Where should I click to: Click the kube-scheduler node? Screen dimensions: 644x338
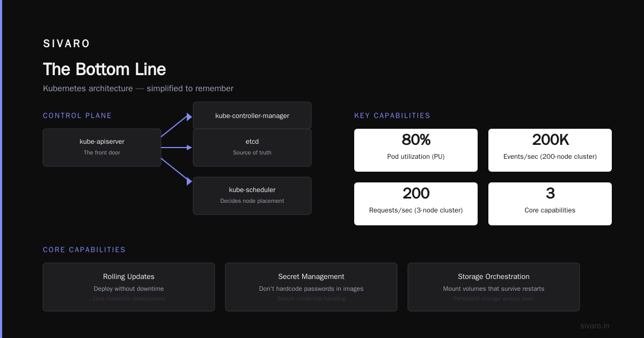[252, 196]
